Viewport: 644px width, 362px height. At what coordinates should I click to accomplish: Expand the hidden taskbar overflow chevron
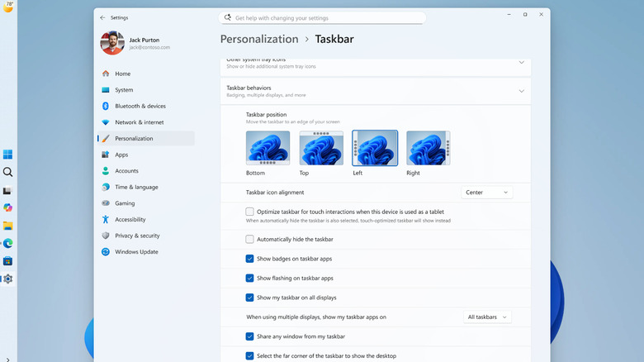point(7,360)
